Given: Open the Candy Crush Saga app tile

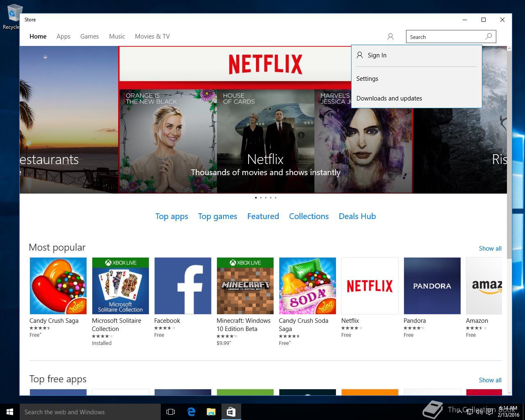Looking at the screenshot, I should click(58, 286).
